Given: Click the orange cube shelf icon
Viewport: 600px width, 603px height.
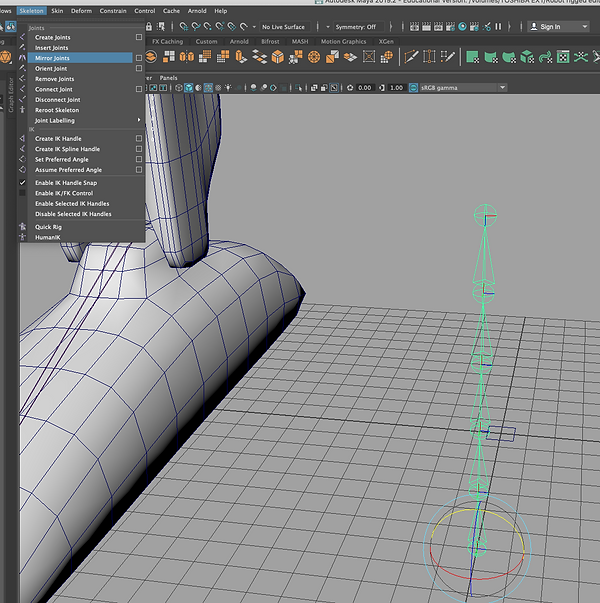Looking at the screenshot, I should pos(277,57).
